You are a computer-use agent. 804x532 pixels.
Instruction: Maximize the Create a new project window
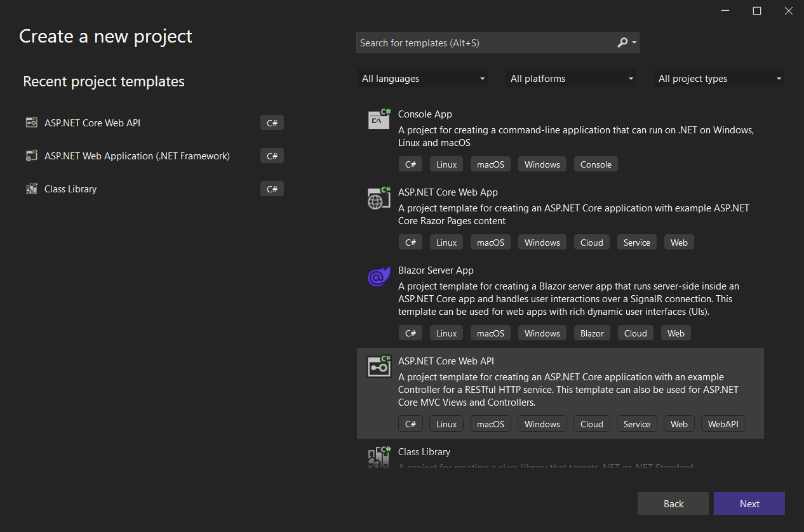click(x=757, y=11)
